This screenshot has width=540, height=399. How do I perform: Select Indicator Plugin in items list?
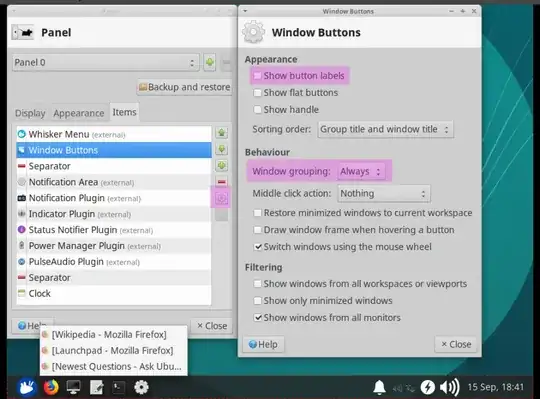tap(114, 214)
